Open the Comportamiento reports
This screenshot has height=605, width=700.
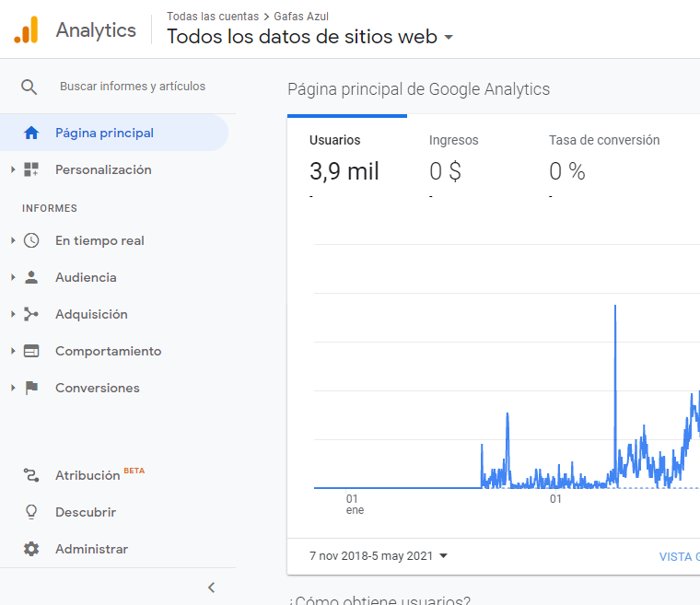(x=109, y=351)
